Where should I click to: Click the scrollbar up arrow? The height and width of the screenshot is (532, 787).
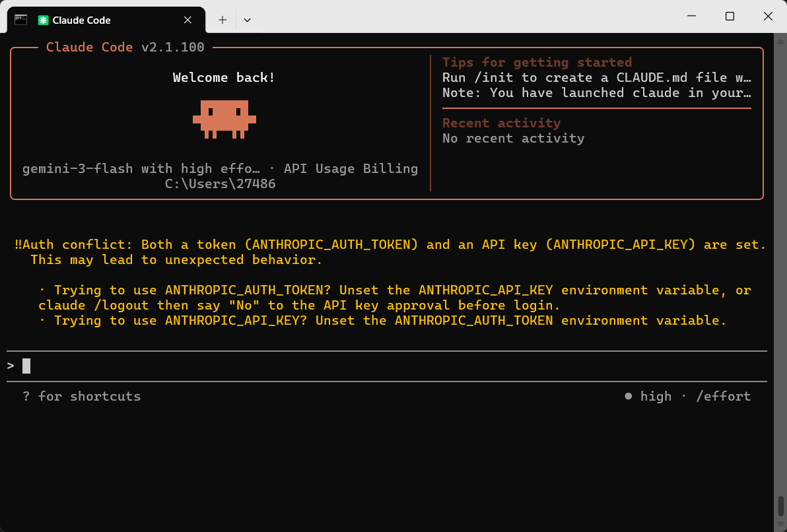pos(780,40)
